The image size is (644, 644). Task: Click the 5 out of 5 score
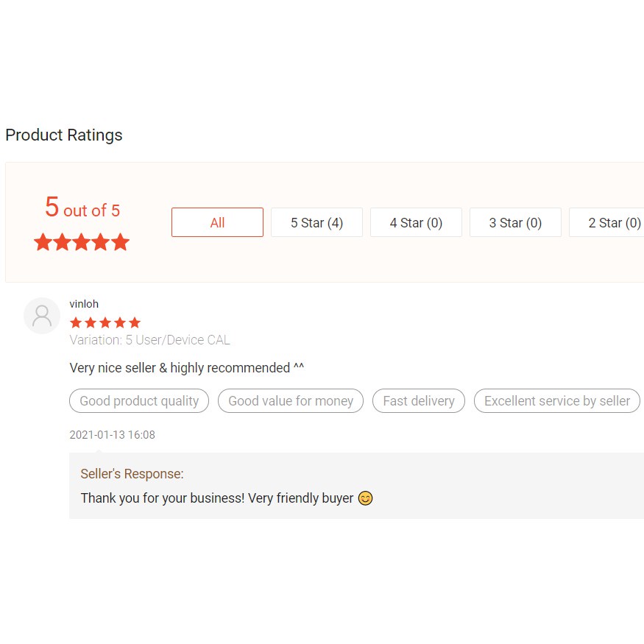coord(82,209)
